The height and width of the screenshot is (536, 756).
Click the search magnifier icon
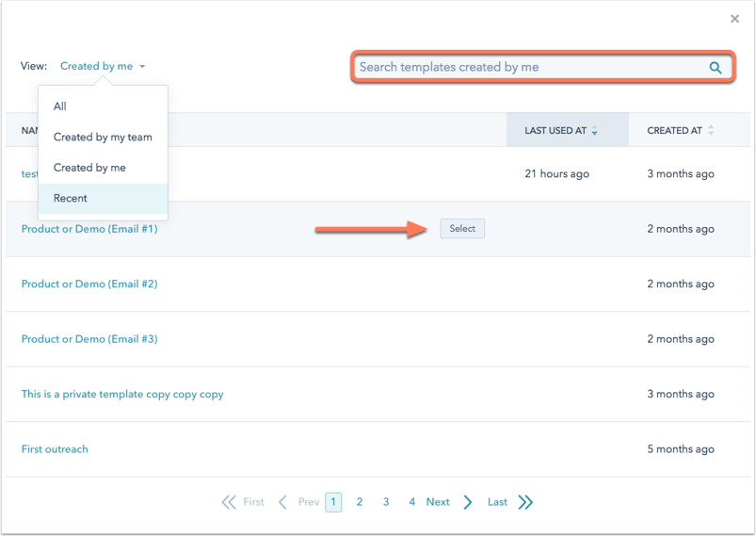716,68
